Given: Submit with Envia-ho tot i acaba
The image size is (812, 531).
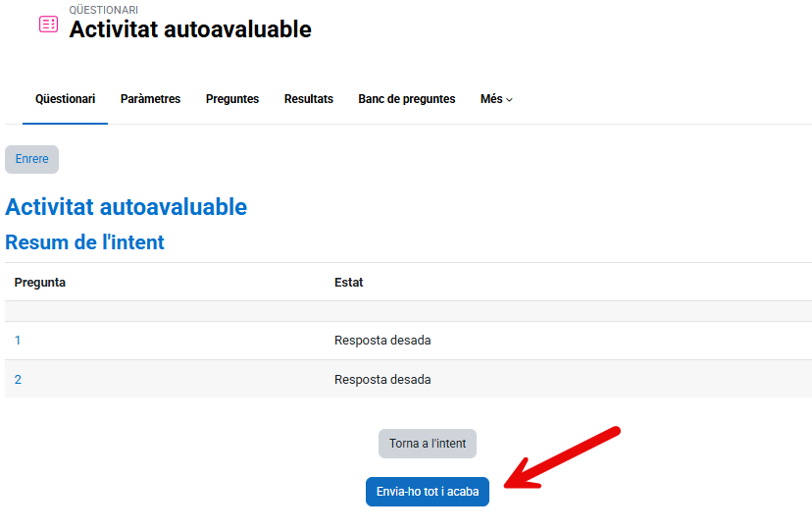Looking at the screenshot, I should 428,492.
